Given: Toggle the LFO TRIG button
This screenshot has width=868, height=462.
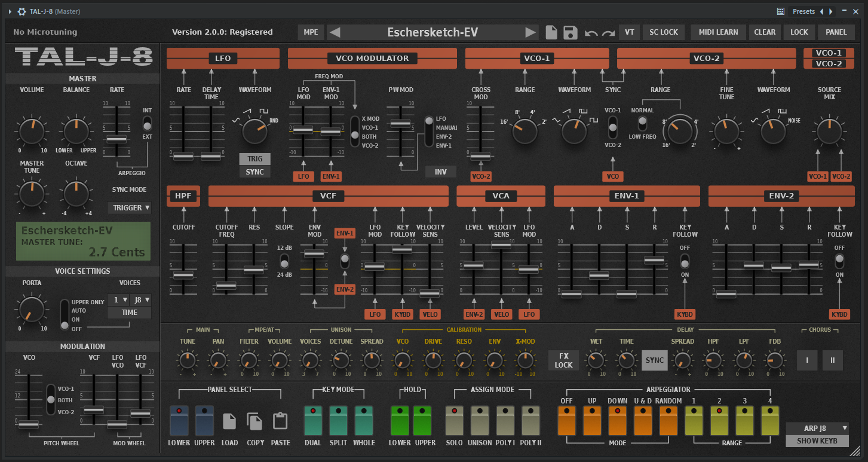Looking at the screenshot, I should (x=255, y=159).
